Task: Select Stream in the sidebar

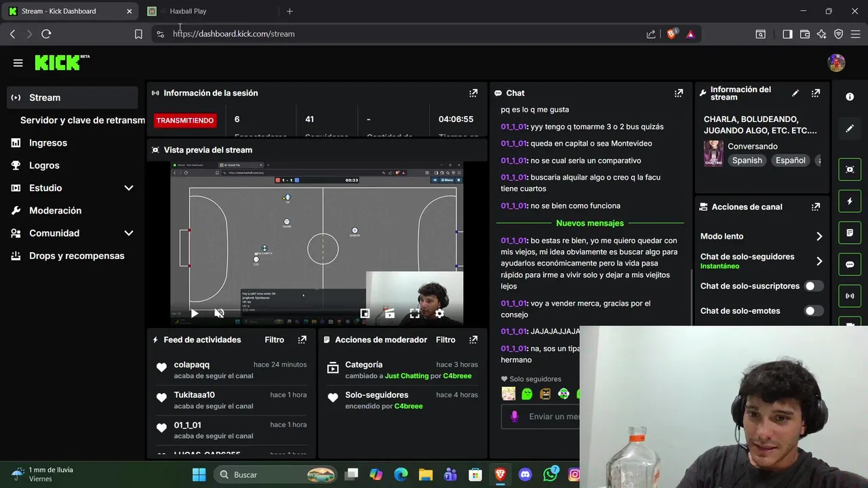Action: coord(73,98)
